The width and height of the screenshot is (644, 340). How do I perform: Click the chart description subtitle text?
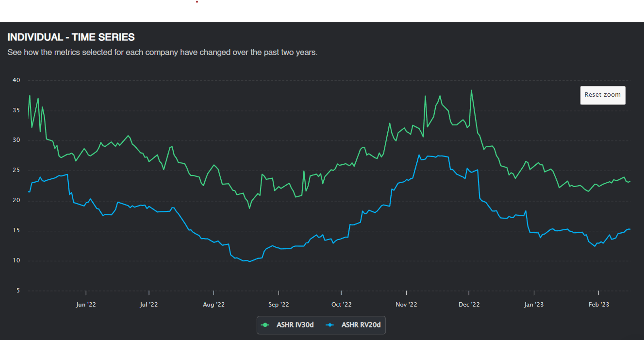[162, 52]
